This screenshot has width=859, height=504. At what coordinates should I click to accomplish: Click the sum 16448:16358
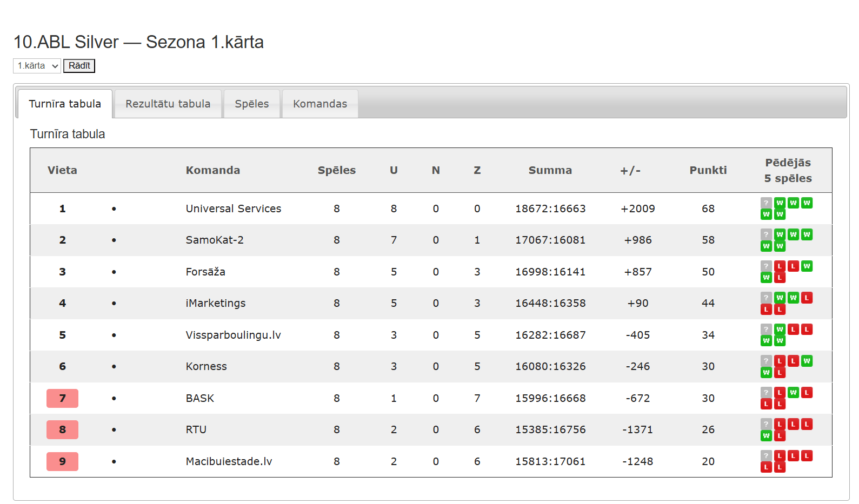pyautogui.click(x=550, y=303)
